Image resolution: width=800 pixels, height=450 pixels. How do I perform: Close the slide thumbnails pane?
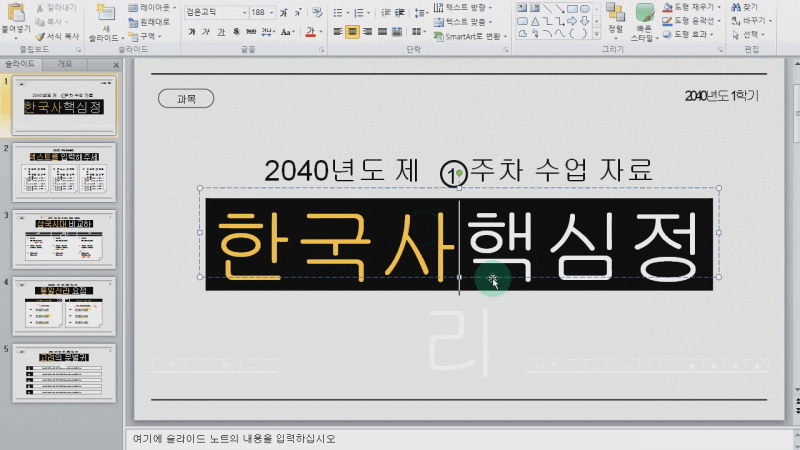coord(116,64)
